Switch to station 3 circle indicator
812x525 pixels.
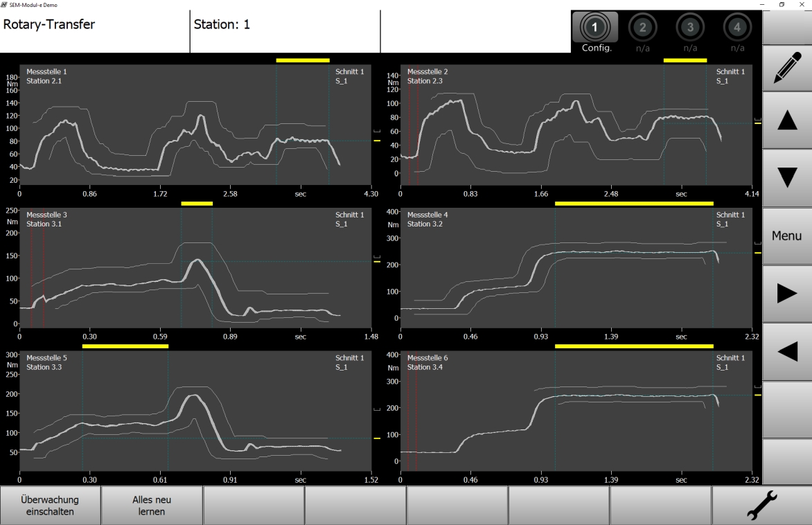click(x=690, y=28)
